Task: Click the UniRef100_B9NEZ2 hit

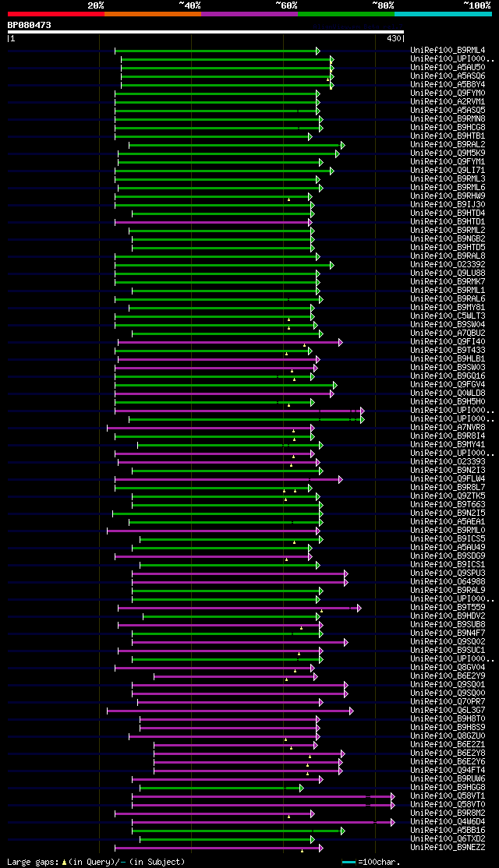Action: coord(448,848)
